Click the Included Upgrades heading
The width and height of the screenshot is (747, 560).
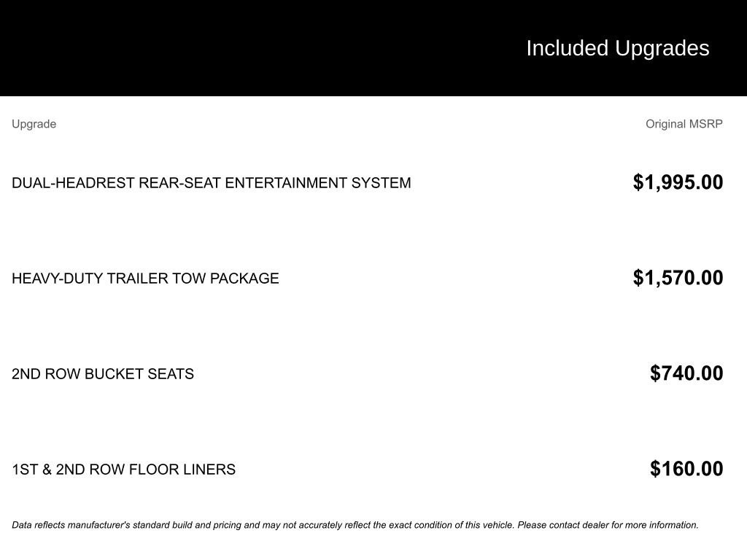click(x=617, y=48)
